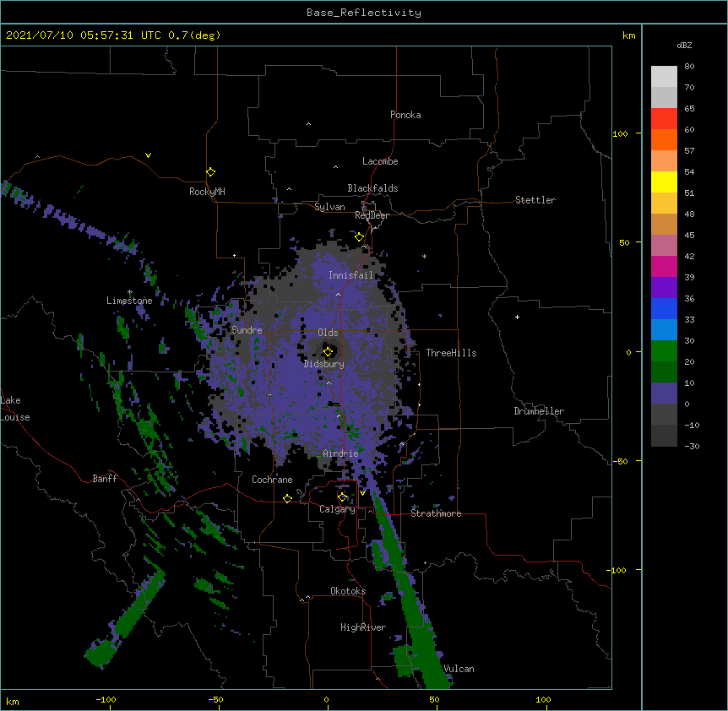The image size is (728, 711).
Task: Click the radar site diamond between Olds and Didsbury
Action: (x=328, y=352)
